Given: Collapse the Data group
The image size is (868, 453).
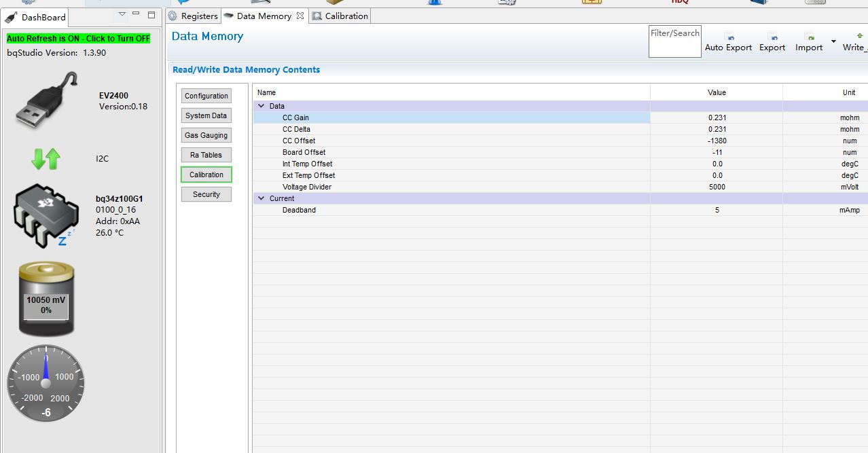Looking at the screenshot, I should pyautogui.click(x=261, y=106).
